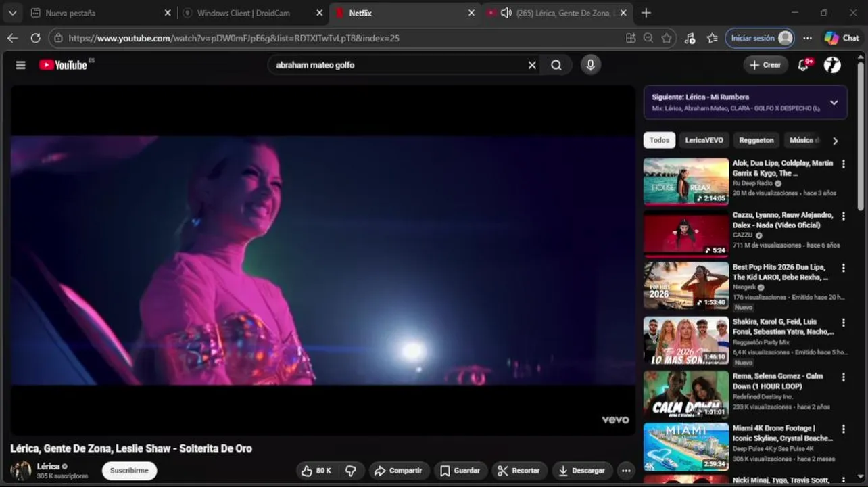Image resolution: width=868 pixels, height=487 pixels.
Task: Open the Lérica channel name link
Action: point(48,466)
